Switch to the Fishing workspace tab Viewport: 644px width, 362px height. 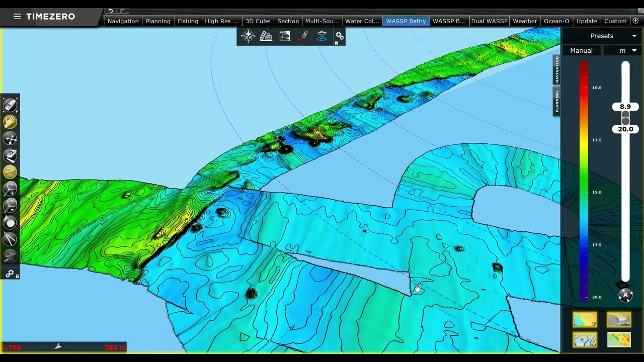[188, 21]
